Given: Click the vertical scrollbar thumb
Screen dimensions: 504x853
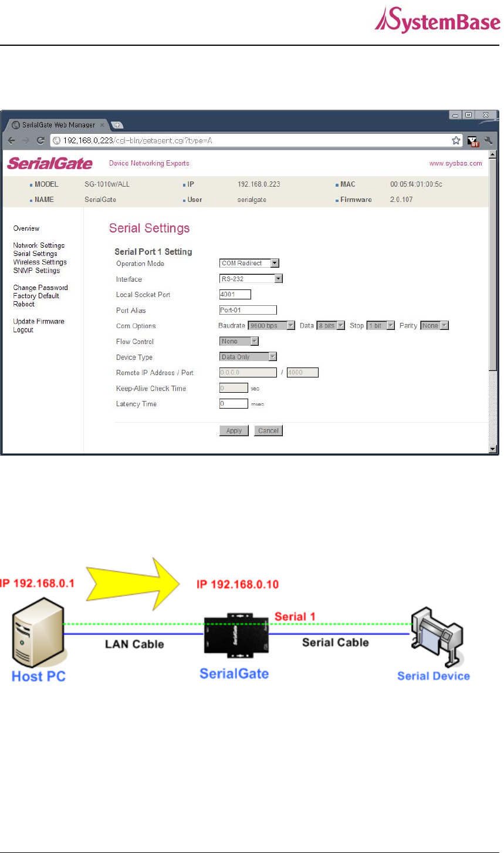Looking at the screenshot, I should (x=493, y=264).
